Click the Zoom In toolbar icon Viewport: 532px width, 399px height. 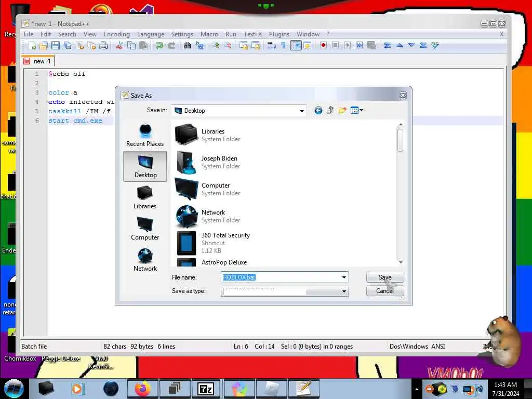216,46
